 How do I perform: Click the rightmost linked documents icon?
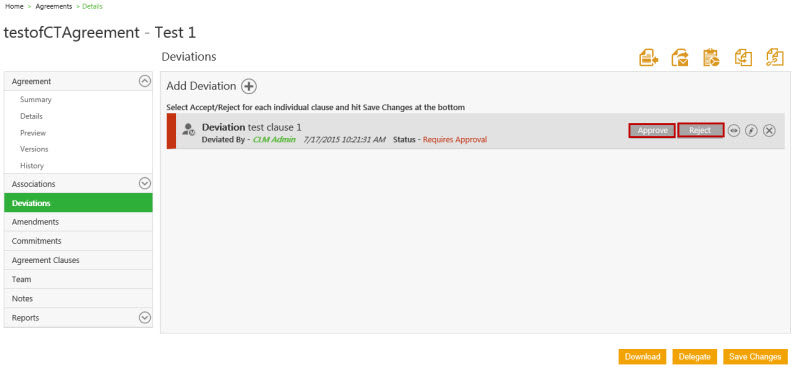click(774, 58)
